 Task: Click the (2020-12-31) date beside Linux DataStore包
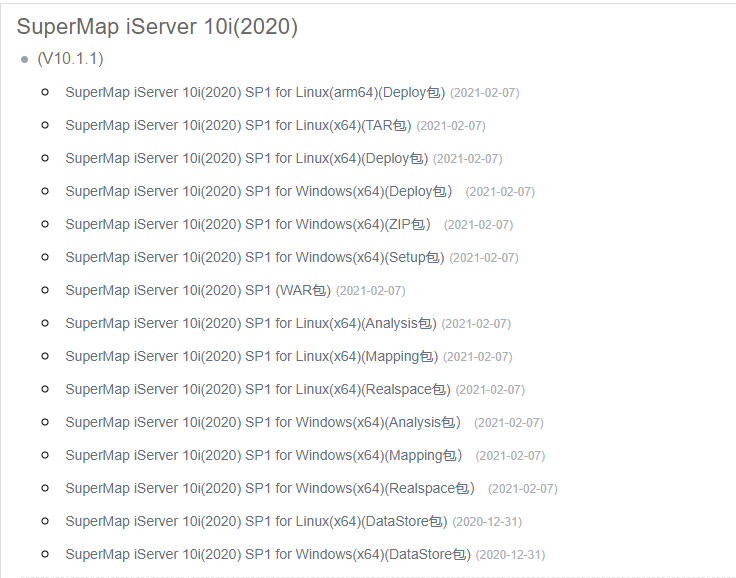[487, 522]
